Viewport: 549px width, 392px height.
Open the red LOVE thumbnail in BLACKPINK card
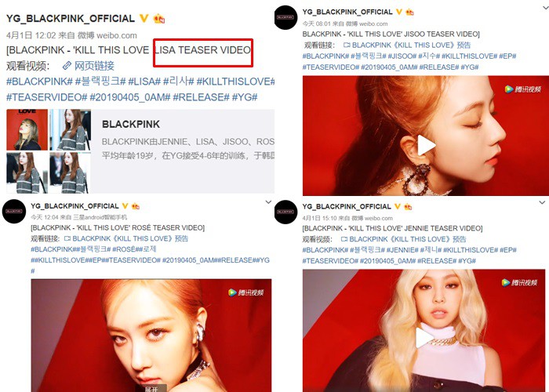pos(27,130)
